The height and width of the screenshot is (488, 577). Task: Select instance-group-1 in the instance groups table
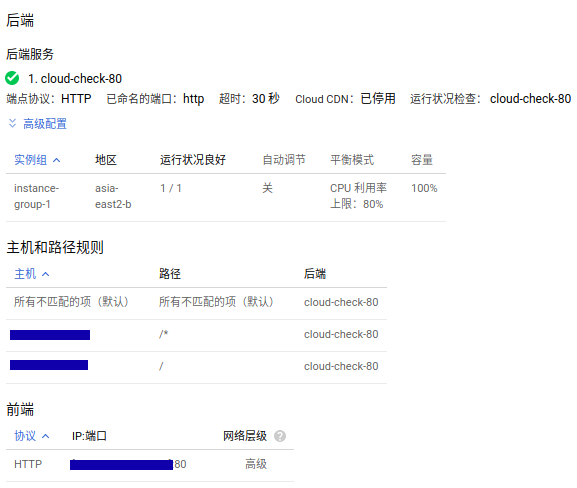pos(36,196)
